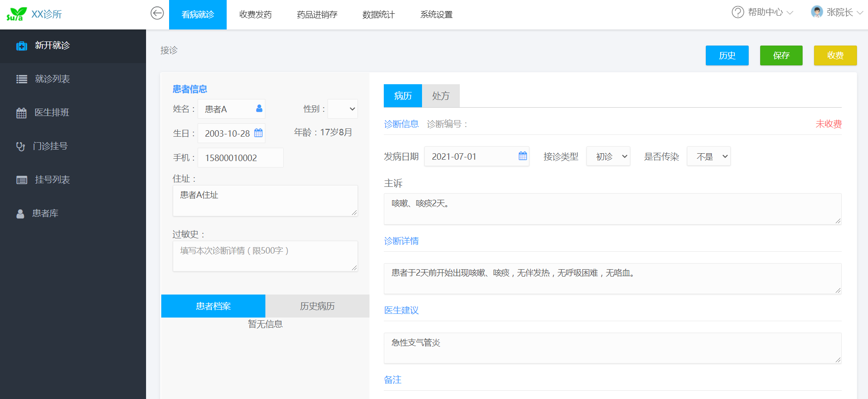Open 患者库 in the sidebar
868x399 pixels.
[73, 214]
